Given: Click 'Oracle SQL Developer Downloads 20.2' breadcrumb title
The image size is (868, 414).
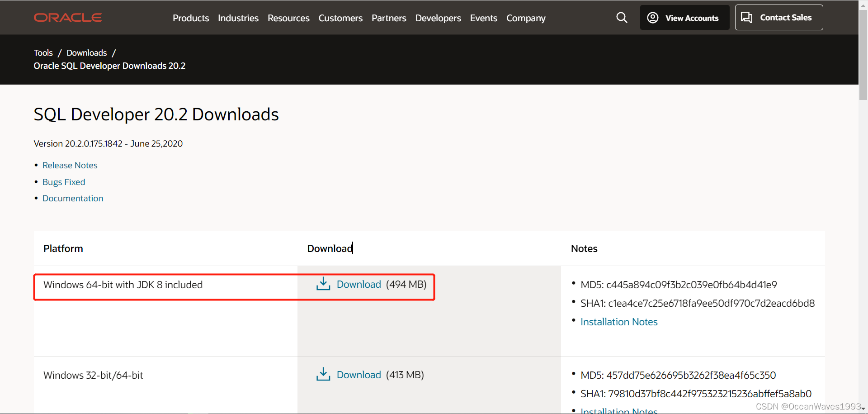Looking at the screenshot, I should 109,66.
